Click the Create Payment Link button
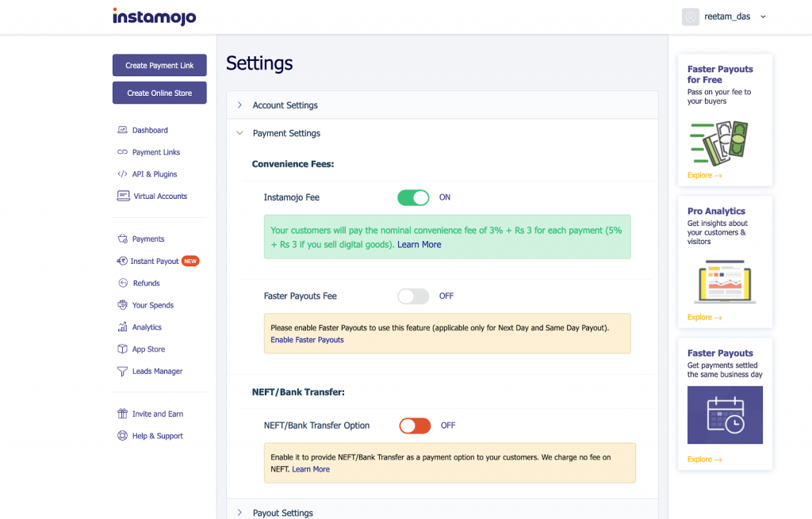This screenshot has height=519, width=812. pos(159,66)
